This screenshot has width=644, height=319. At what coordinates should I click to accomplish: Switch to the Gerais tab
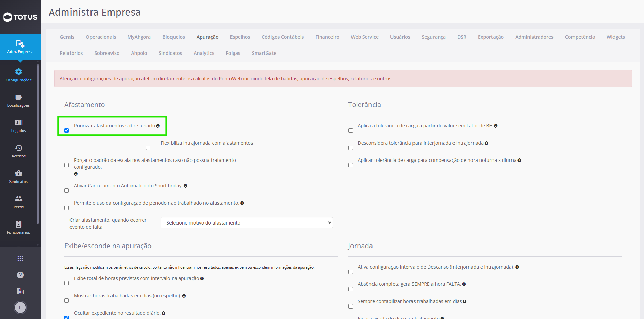pyautogui.click(x=67, y=37)
